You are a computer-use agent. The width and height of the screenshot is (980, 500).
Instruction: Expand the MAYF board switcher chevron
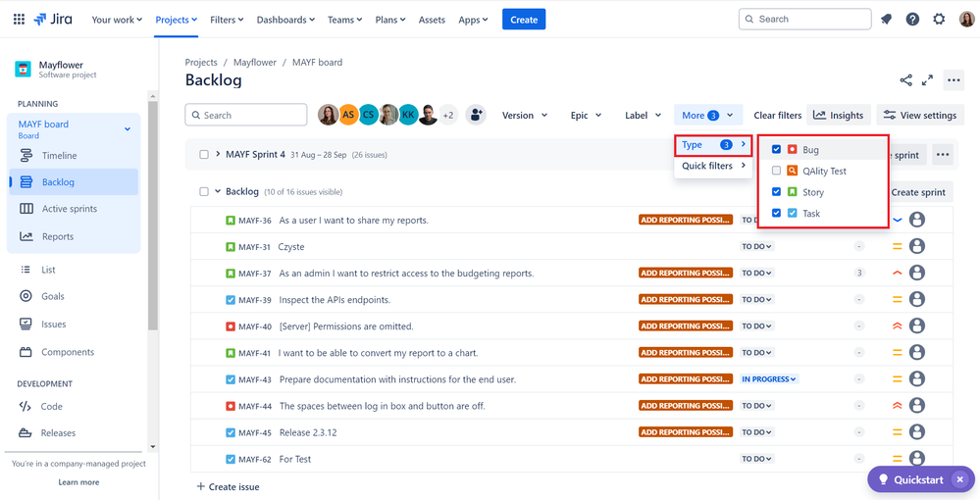click(128, 128)
